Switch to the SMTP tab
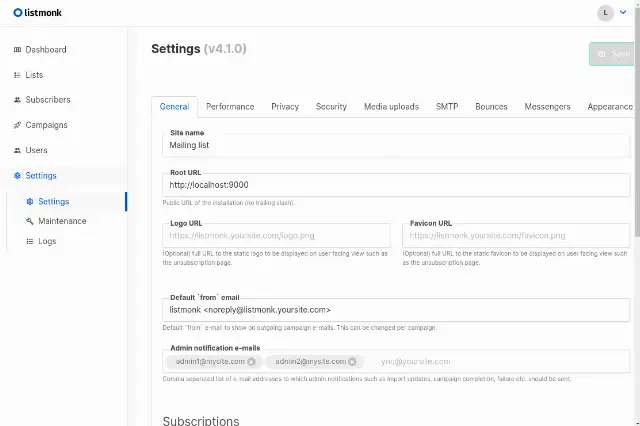The height and width of the screenshot is (426, 640). (x=447, y=107)
